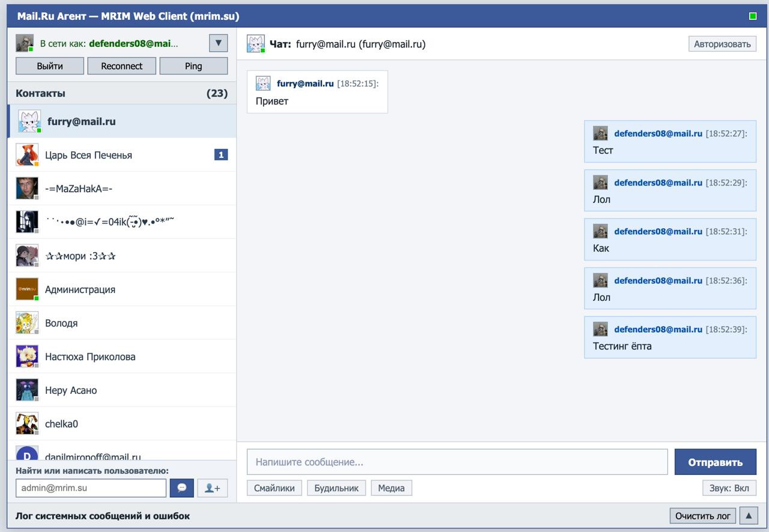Click the Очистить лог button

coord(703,516)
